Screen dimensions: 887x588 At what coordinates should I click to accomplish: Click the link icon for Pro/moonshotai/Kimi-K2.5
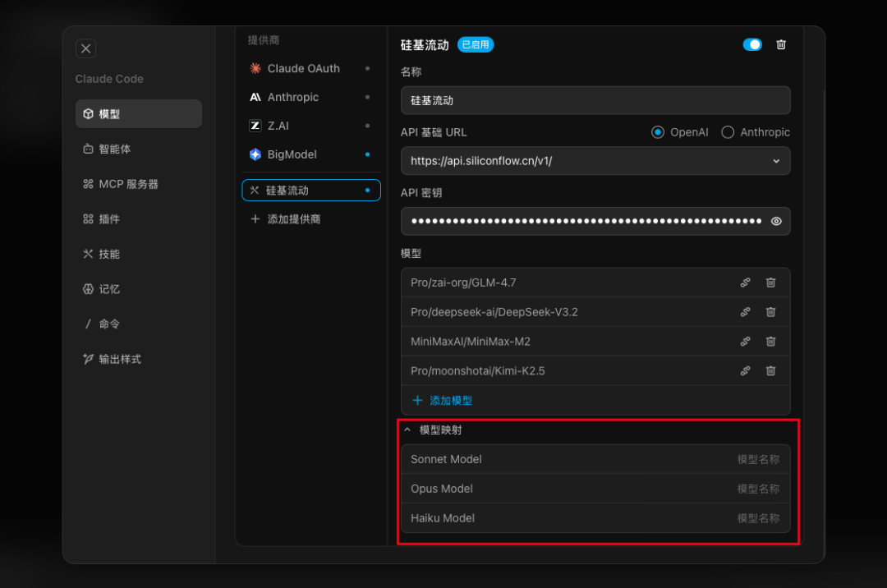(745, 371)
